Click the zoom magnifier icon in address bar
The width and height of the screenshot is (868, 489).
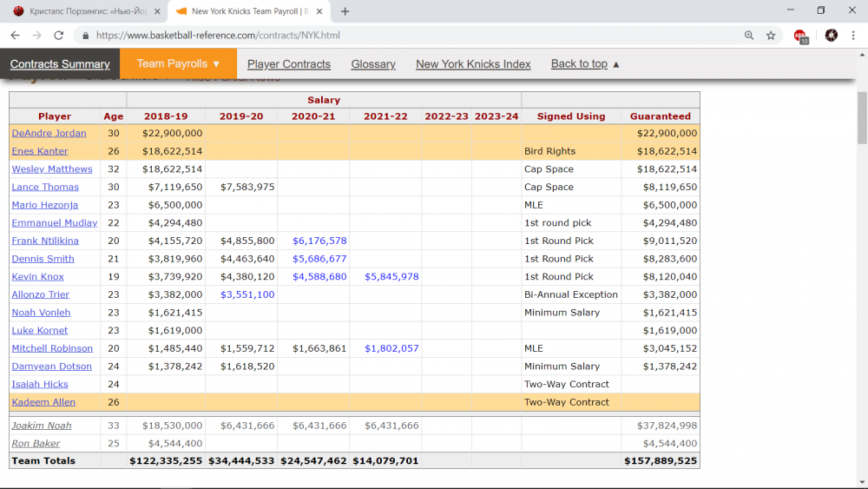[749, 36]
